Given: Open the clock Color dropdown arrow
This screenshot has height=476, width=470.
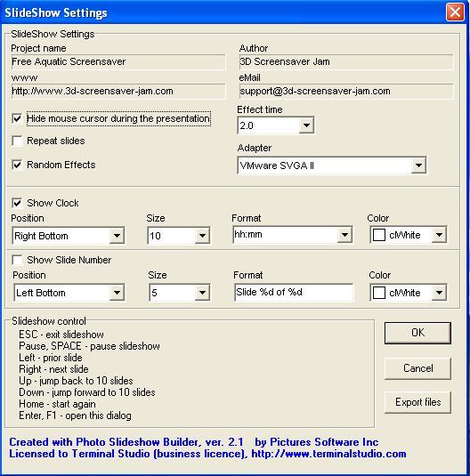Looking at the screenshot, I should pos(439,235).
